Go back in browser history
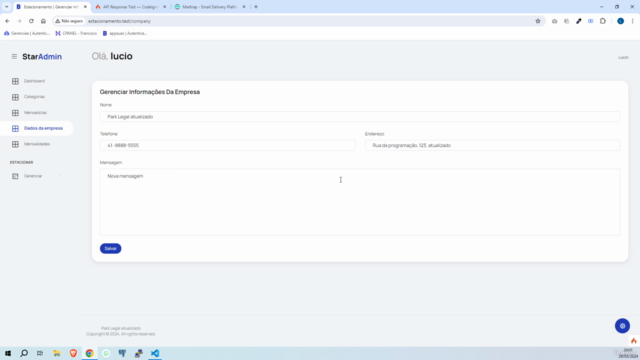 [7, 21]
